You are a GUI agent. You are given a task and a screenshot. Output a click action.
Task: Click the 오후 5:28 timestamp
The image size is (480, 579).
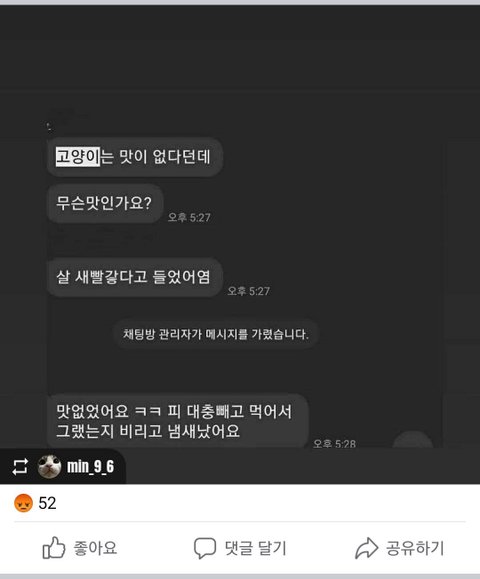335,443
